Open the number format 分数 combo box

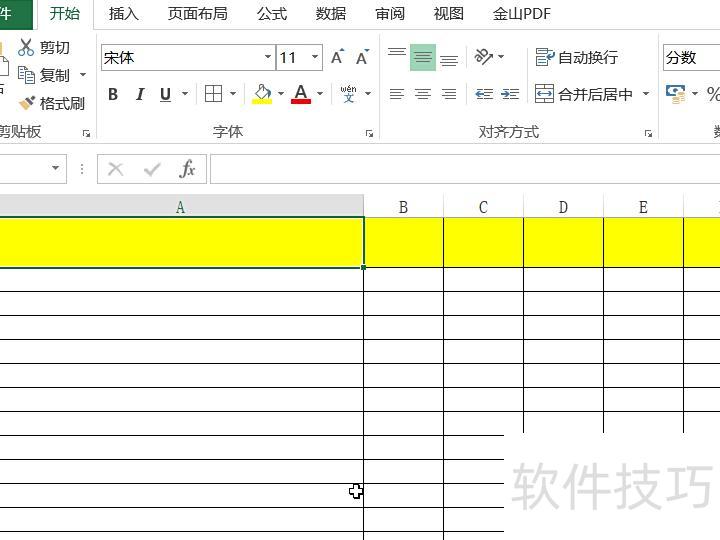(x=692, y=57)
